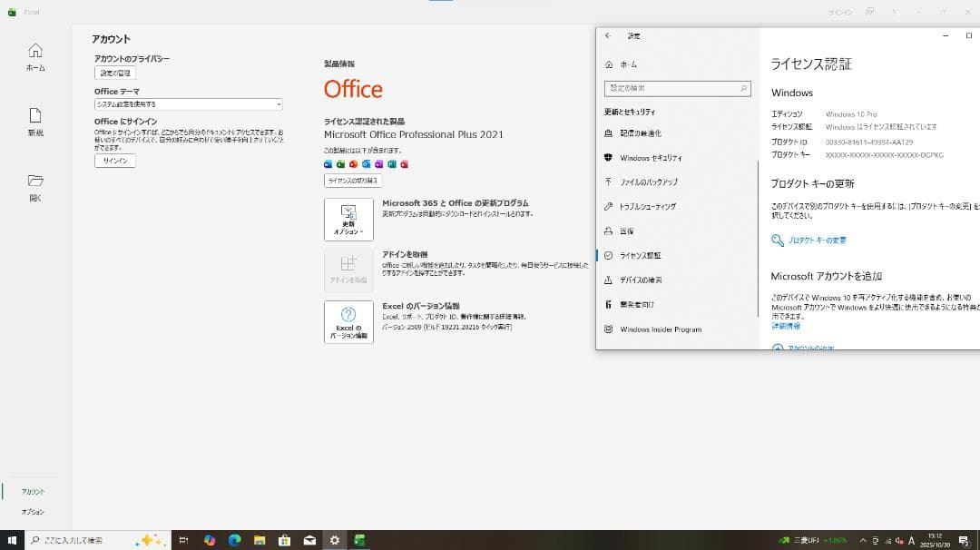The image size is (980, 550).
Task: Open PowerPoint from the included products icons
Action: pos(353,164)
